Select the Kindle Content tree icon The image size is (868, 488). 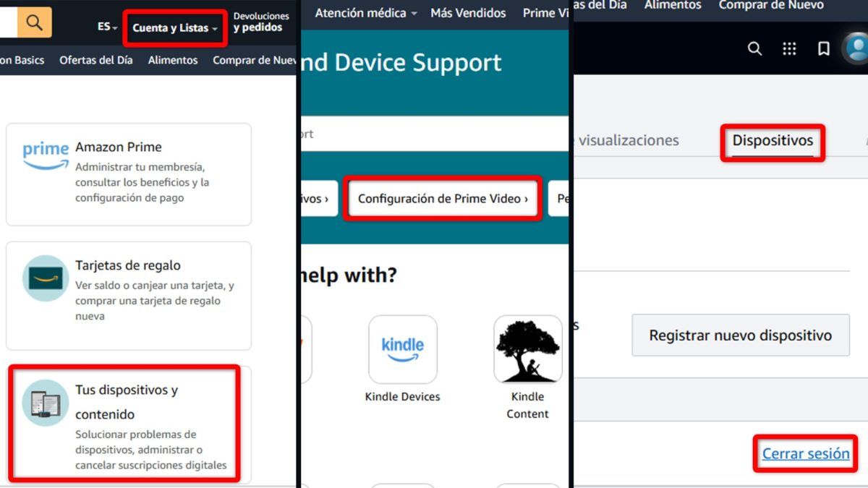(528, 349)
